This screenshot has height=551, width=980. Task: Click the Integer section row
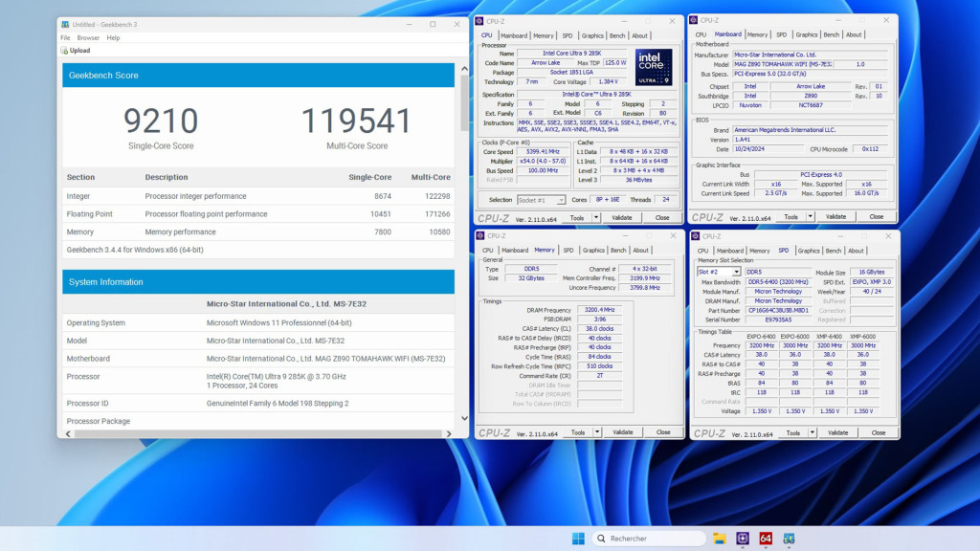click(x=258, y=196)
